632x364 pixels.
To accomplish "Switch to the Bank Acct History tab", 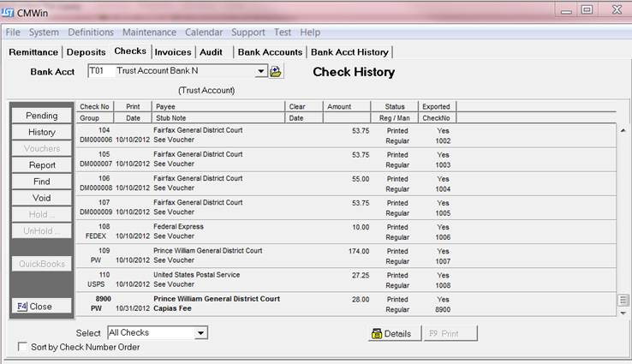I will pos(349,52).
